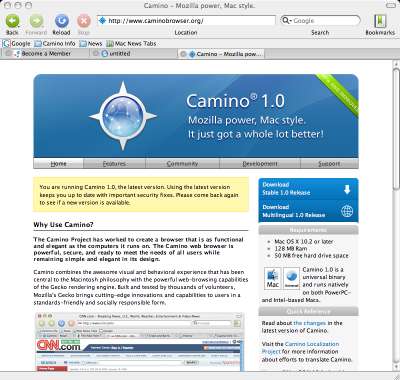Click the Camino compass globe logo

click(x=123, y=116)
